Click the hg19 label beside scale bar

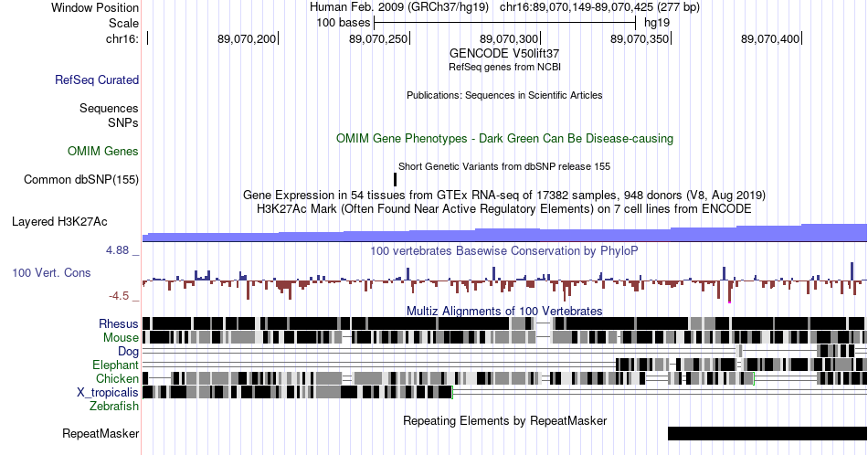pyautogui.click(x=657, y=23)
